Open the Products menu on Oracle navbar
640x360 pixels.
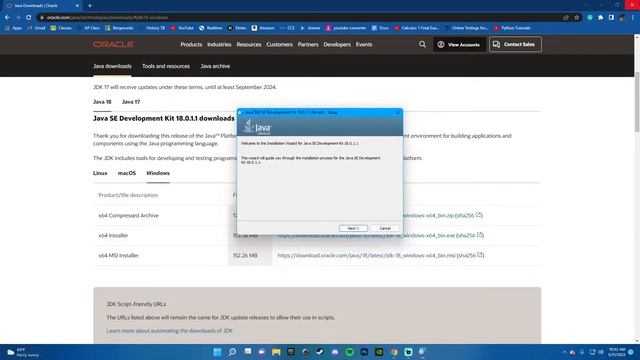[x=191, y=44]
